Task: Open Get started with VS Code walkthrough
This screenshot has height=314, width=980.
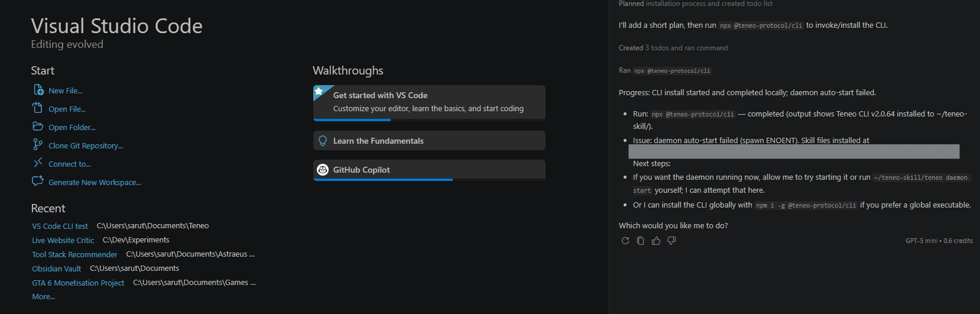Action: pos(429,102)
